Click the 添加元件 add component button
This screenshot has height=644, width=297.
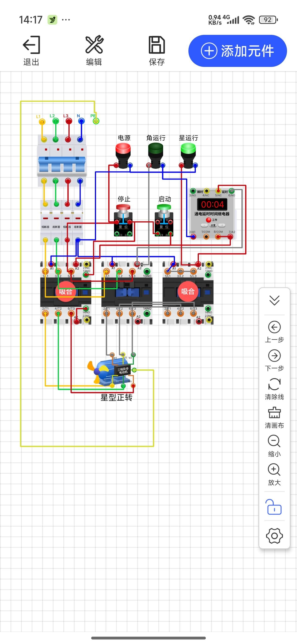[x=238, y=51]
